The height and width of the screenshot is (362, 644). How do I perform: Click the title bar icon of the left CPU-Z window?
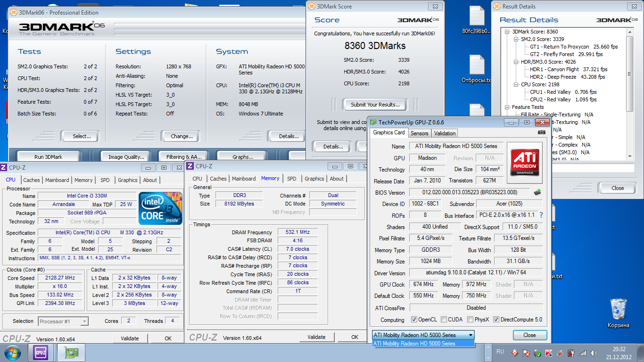tap(4, 167)
